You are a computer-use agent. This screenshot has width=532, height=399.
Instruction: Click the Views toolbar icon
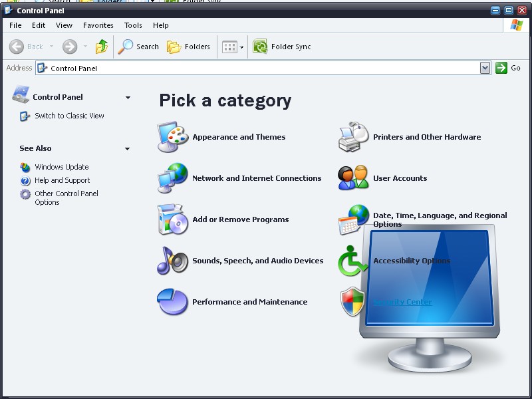point(229,47)
